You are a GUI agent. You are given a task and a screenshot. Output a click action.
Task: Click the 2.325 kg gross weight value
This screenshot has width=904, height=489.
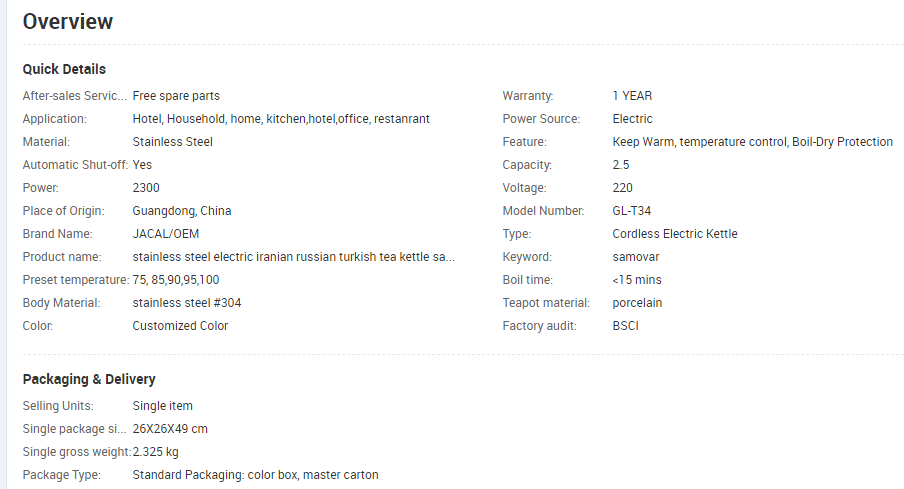click(x=156, y=452)
